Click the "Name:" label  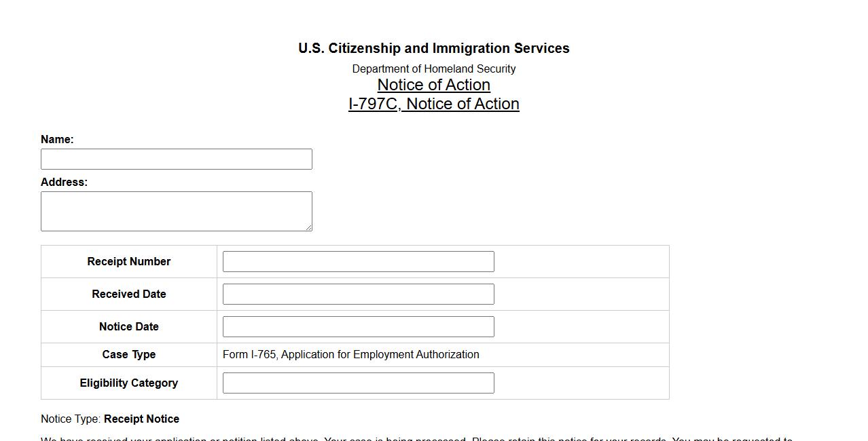pyautogui.click(x=57, y=140)
